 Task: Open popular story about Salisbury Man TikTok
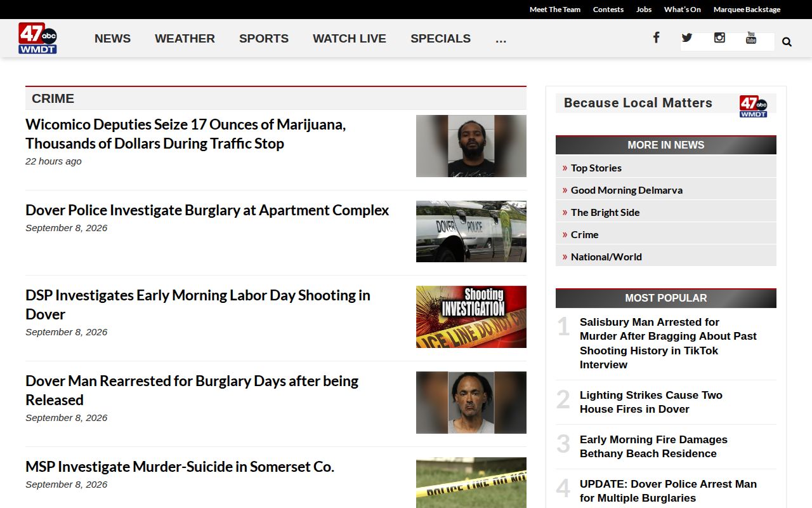pyautogui.click(x=668, y=344)
